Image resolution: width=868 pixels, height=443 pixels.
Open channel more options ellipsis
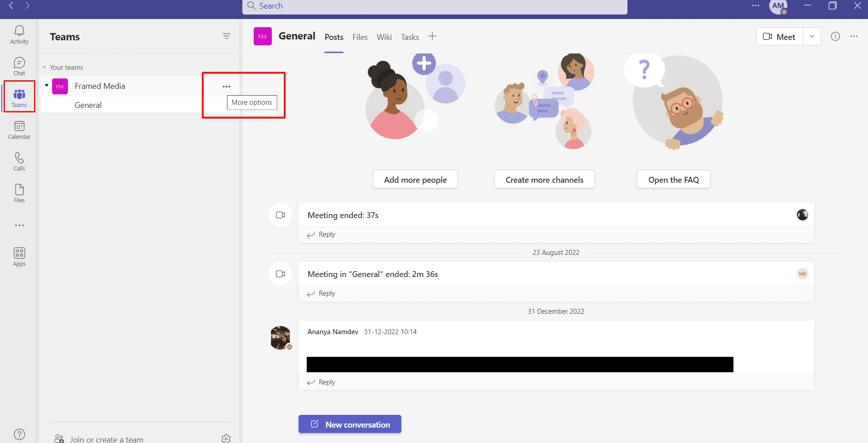pos(854,36)
